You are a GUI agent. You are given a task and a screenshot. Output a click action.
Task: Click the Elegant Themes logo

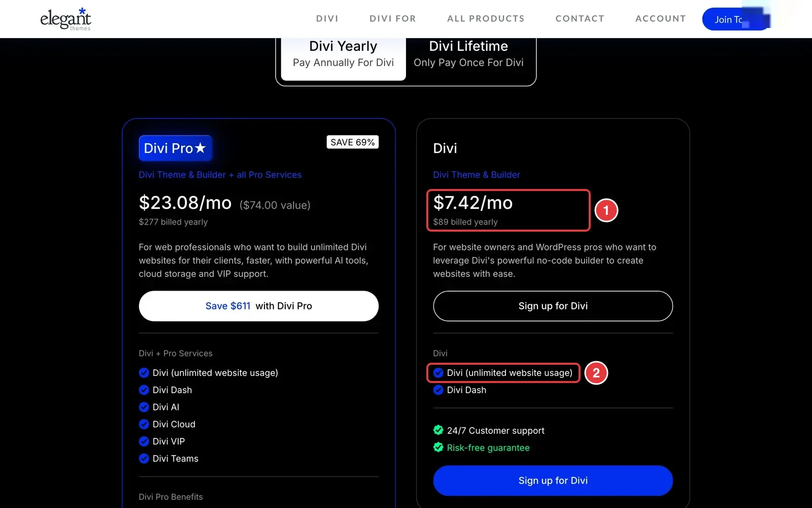[65, 19]
